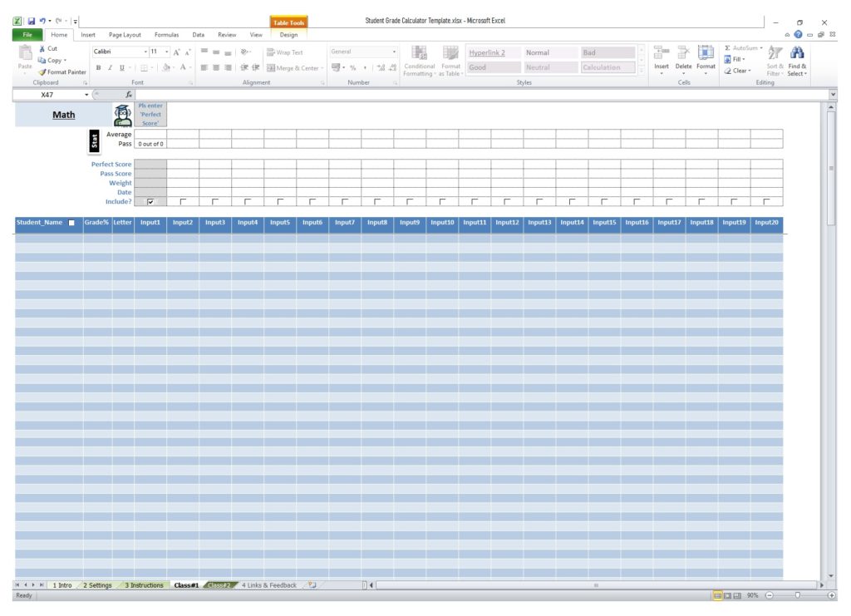
Task: Open Conditional Formatting options
Action: point(420,62)
